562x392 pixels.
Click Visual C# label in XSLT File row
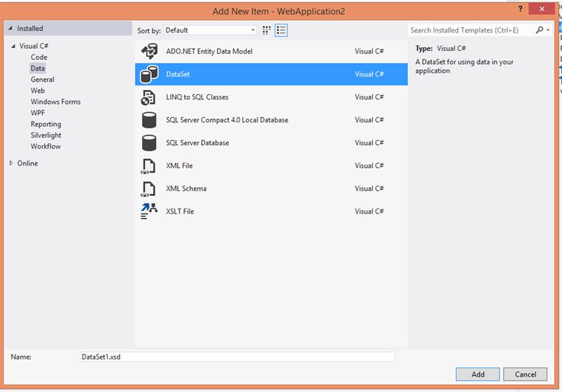pyautogui.click(x=369, y=211)
